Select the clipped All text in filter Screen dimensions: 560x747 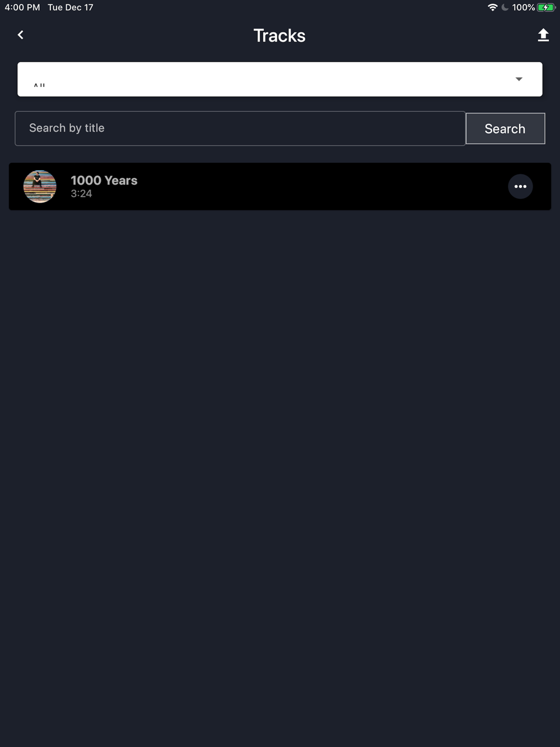click(x=39, y=85)
